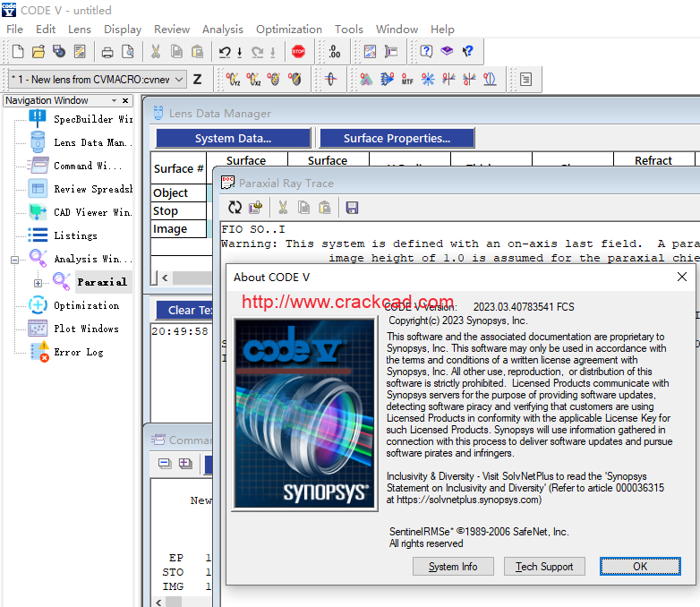
Task: Click the OK button in About dialog
Action: pos(640,567)
